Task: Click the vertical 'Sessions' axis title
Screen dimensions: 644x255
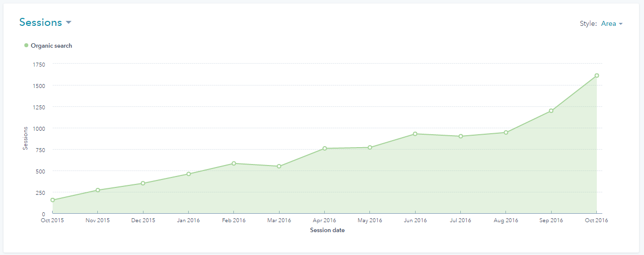Action: 25,138
